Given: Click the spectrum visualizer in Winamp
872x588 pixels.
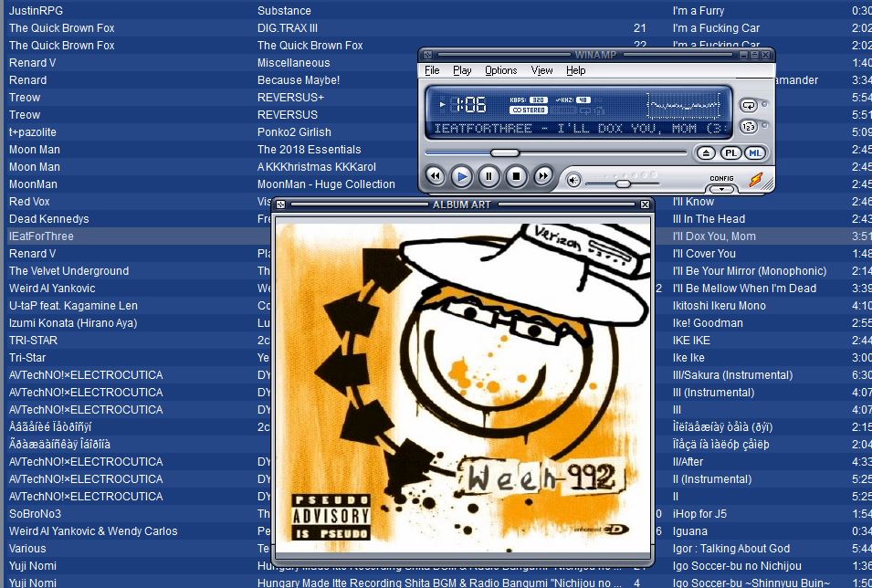Looking at the screenshot, I should tap(684, 105).
